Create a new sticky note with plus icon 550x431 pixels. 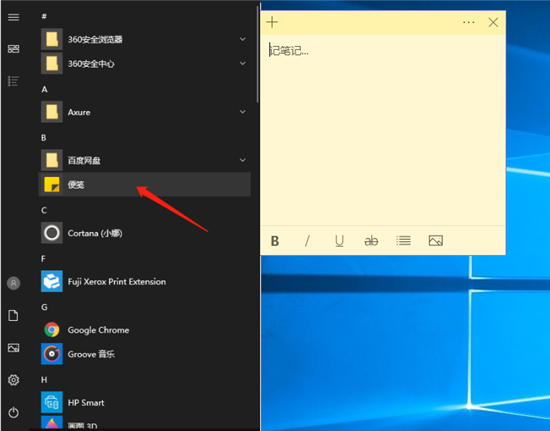pos(272,22)
